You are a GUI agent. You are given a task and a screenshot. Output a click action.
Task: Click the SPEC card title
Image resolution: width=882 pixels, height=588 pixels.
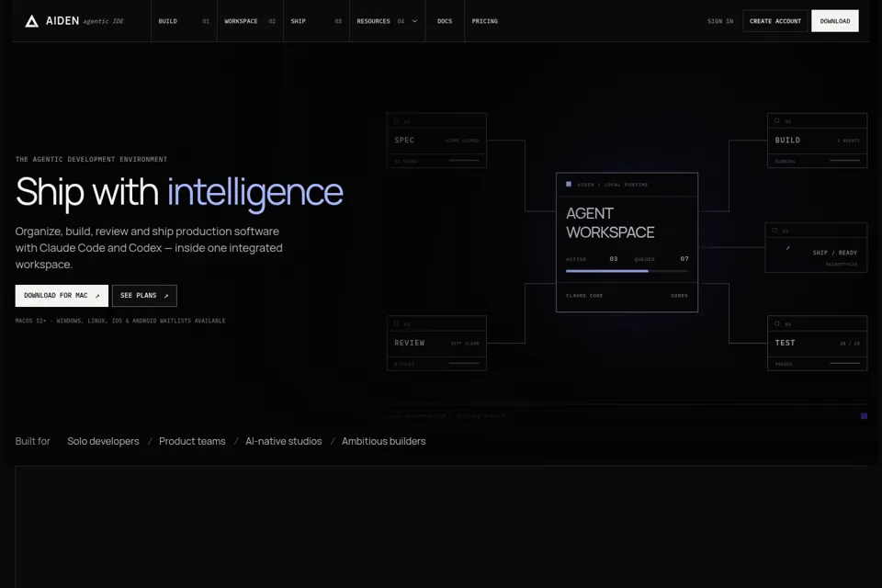click(x=404, y=140)
